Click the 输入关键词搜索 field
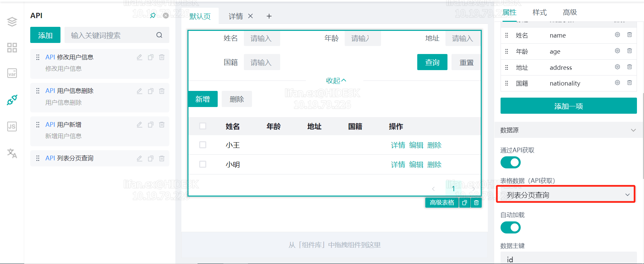 coord(117,35)
